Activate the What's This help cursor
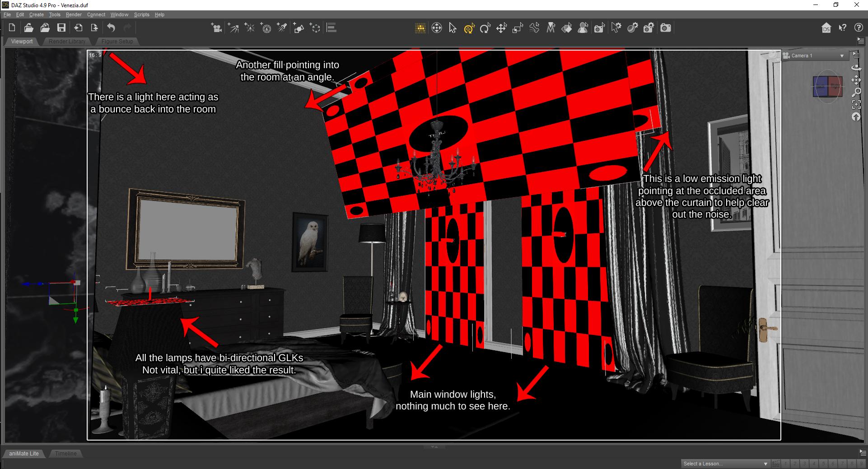This screenshot has width=868, height=469. click(843, 28)
